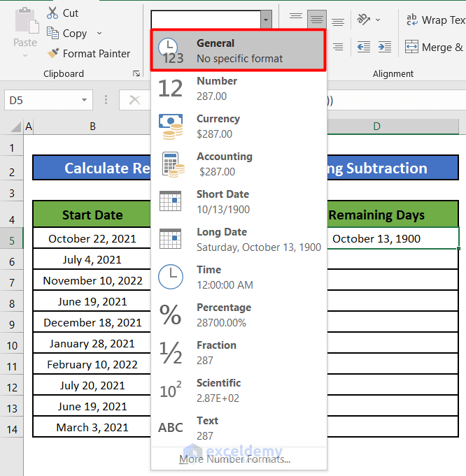
Task: Click the Align Right icon
Action: (x=338, y=47)
